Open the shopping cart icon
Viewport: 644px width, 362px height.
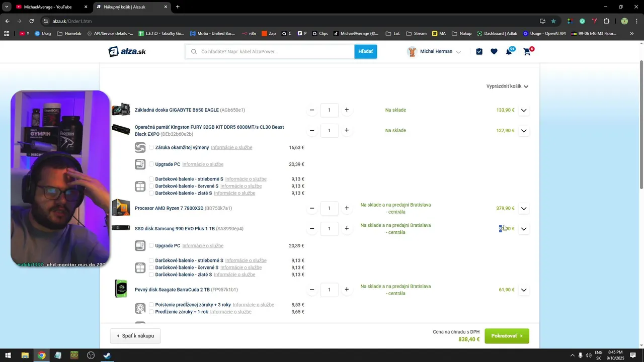[x=527, y=51]
